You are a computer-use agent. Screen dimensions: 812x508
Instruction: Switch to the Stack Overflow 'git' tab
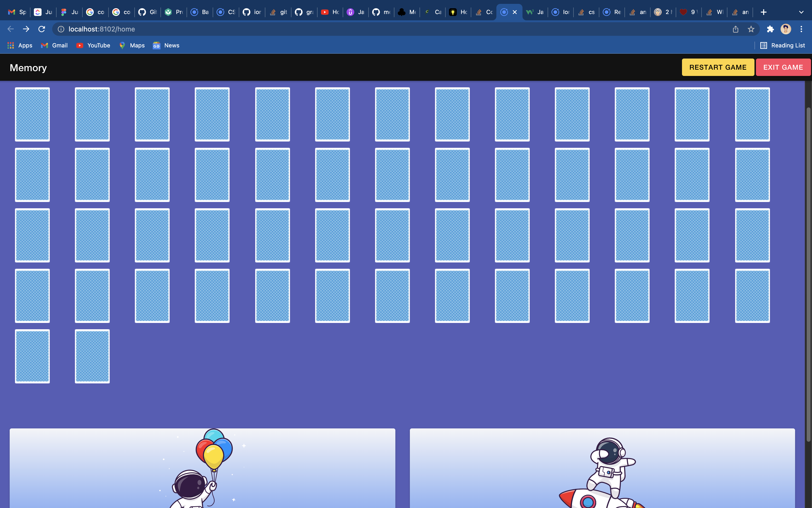tap(278, 12)
